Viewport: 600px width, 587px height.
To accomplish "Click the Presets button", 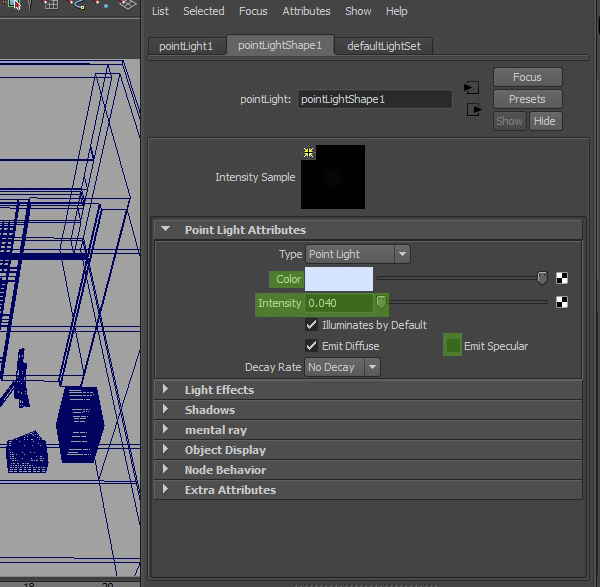I will 528,99.
